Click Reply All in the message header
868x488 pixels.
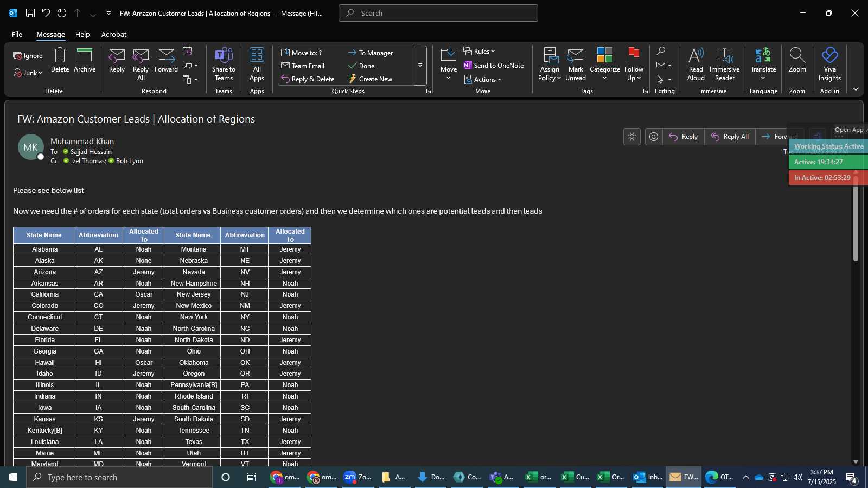pos(730,137)
